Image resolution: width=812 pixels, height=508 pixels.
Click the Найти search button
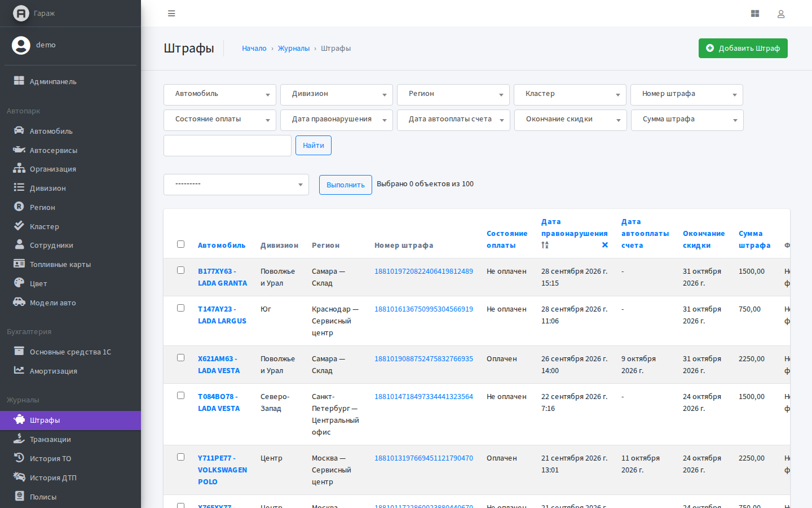pos(314,145)
